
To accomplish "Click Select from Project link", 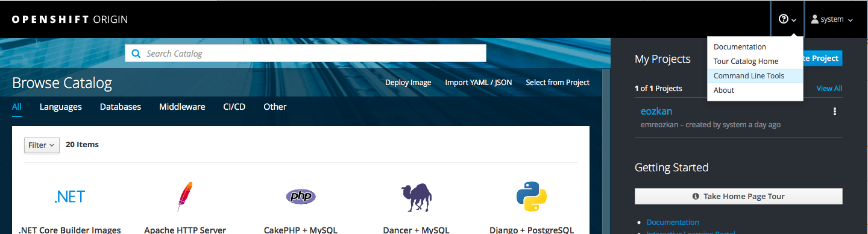I will [558, 82].
